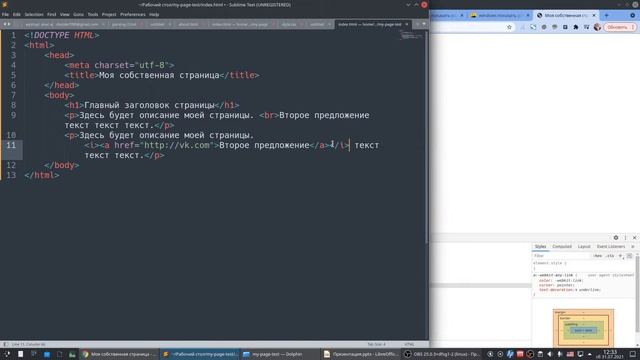Click the Обновить update button in Chrome
The width and height of the screenshot is (640, 360).
[619, 27]
